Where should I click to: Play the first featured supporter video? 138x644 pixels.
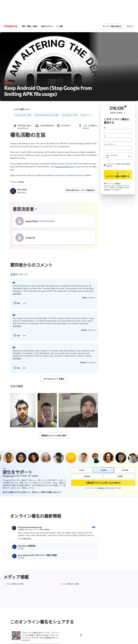pos(23,410)
